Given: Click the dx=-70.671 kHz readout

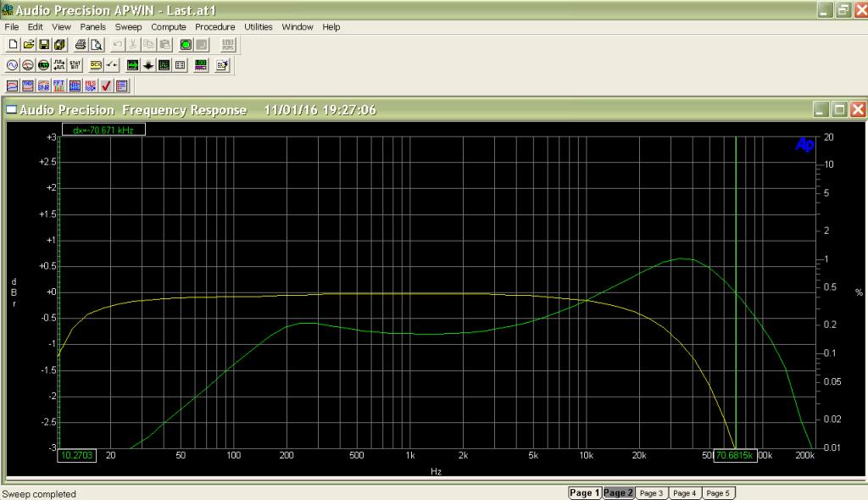Looking at the screenshot, I should 103,130.
